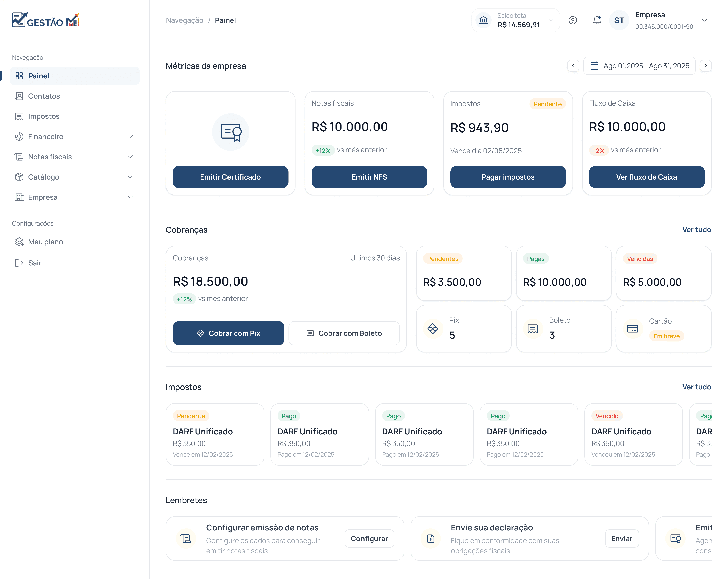Viewport: 728px width, 579px height.
Task: Click the credit card icon in Cartão card
Action: pyautogui.click(x=632, y=328)
